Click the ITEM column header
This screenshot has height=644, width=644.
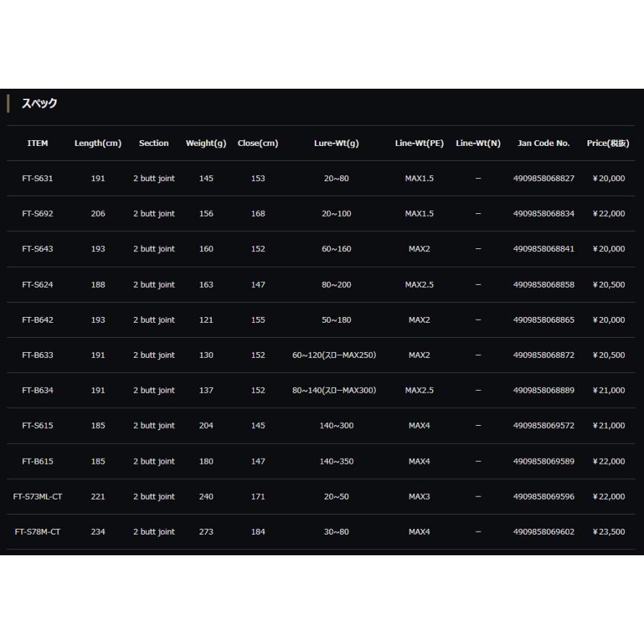pyautogui.click(x=37, y=143)
